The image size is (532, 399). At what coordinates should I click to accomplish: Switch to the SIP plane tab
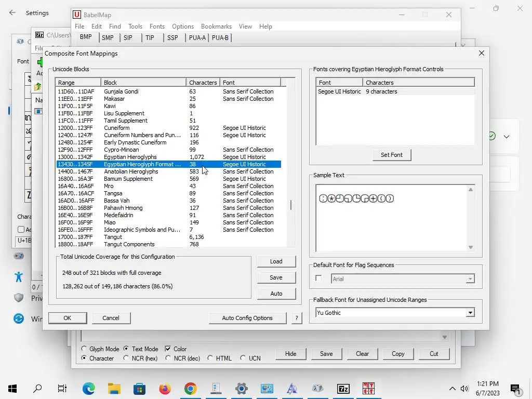point(128,37)
